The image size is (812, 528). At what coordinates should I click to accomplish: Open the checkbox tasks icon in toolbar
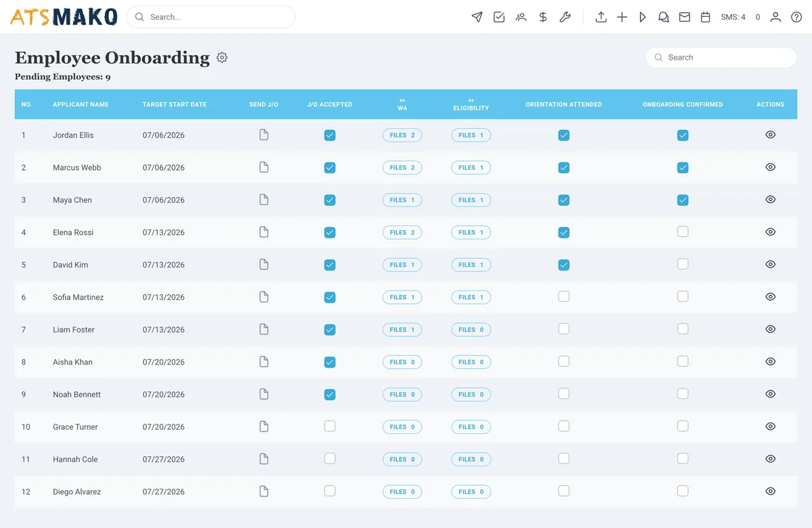pyautogui.click(x=499, y=17)
